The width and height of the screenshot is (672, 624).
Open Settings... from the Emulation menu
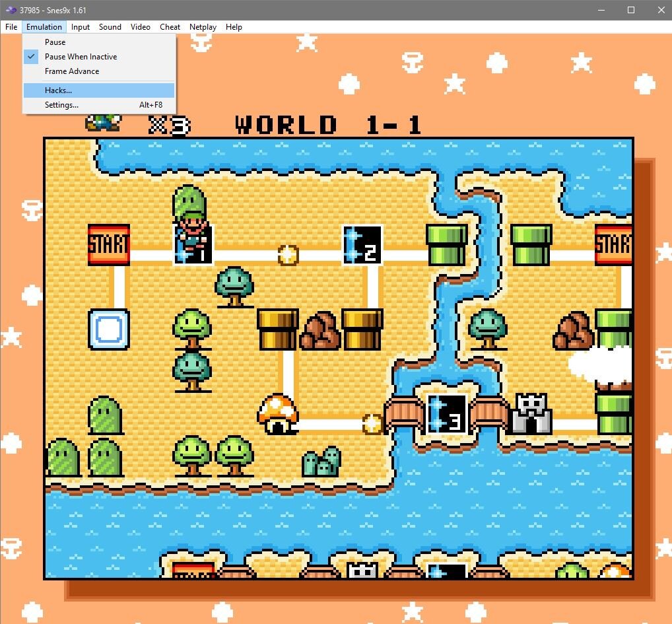(62, 105)
